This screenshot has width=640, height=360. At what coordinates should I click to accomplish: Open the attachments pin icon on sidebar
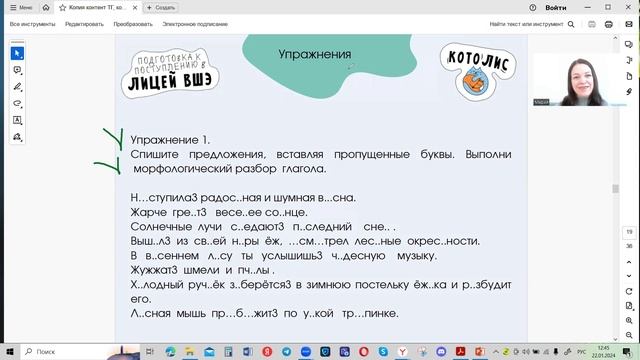point(629,92)
